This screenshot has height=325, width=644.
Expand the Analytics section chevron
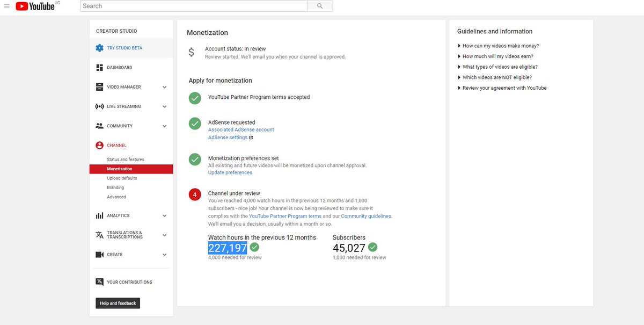165,215
